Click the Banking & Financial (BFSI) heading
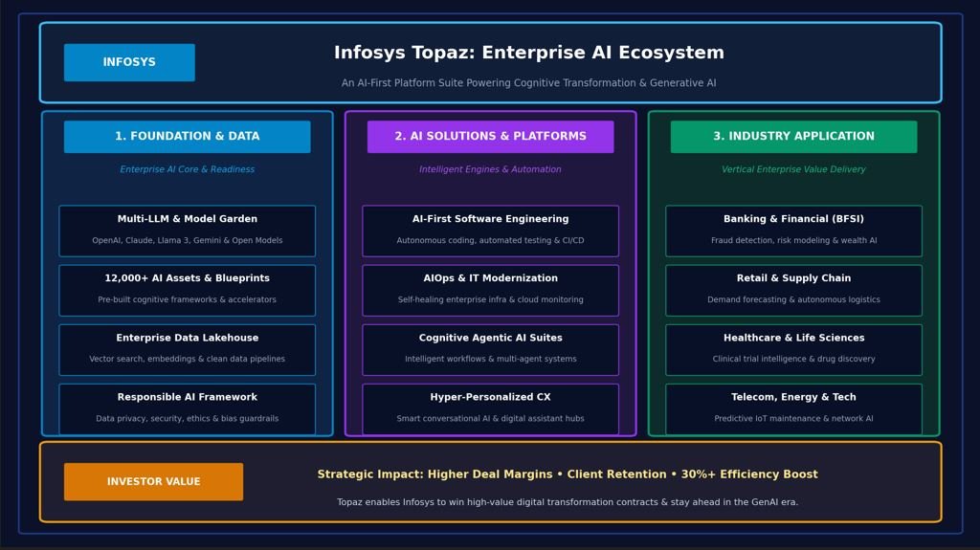 (x=793, y=219)
